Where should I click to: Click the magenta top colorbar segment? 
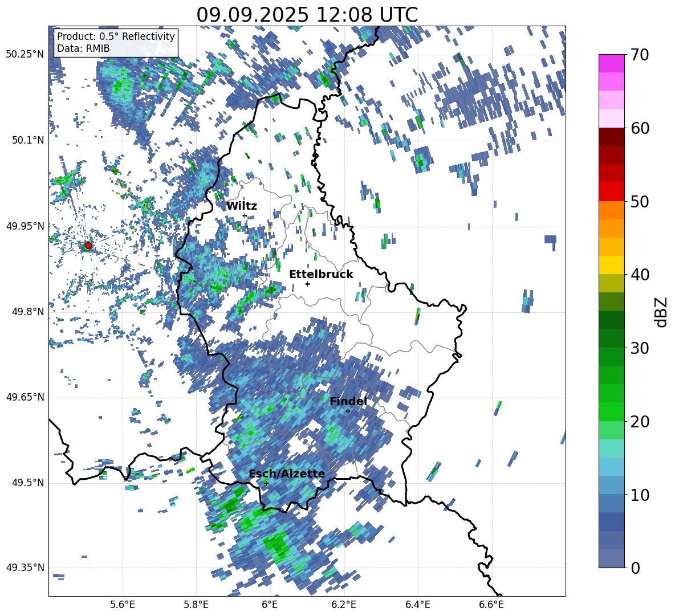point(611,63)
